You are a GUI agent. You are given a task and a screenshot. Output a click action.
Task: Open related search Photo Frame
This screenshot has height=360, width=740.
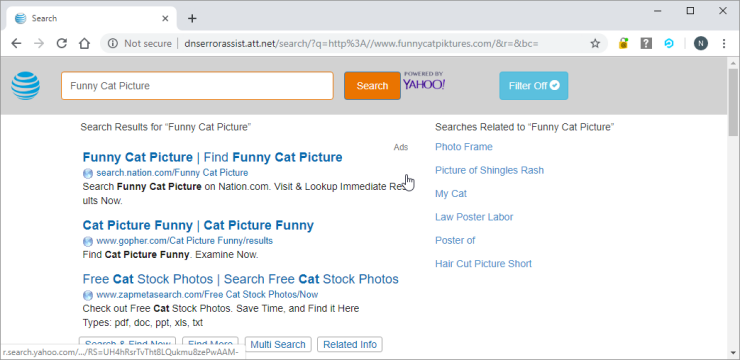(464, 147)
